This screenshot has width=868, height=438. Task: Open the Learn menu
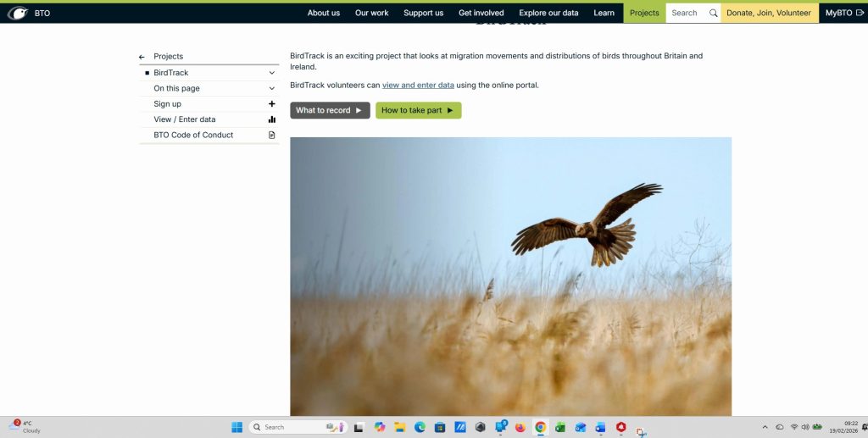[x=604, y=14]
